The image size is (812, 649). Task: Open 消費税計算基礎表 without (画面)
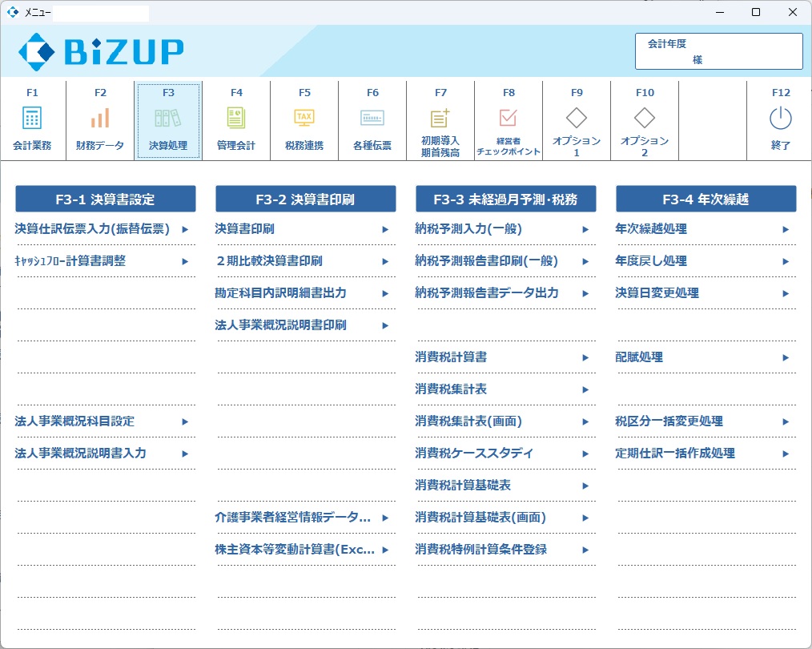coord(462,486)
